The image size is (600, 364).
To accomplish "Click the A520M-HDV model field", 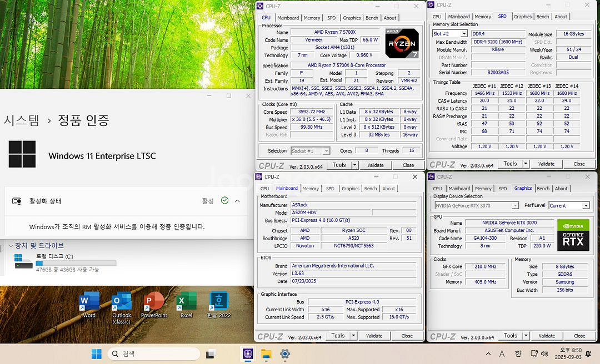I will (331, 213).
